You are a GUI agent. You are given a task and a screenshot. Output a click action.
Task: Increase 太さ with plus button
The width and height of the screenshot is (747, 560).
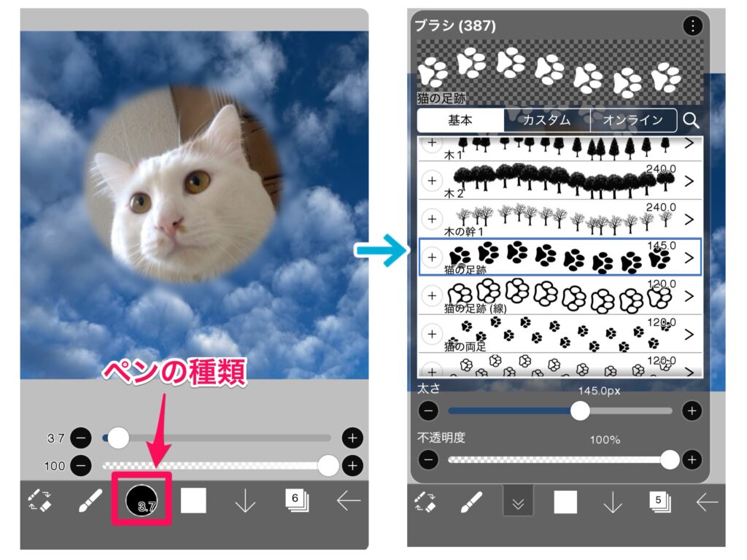(691, 411)
